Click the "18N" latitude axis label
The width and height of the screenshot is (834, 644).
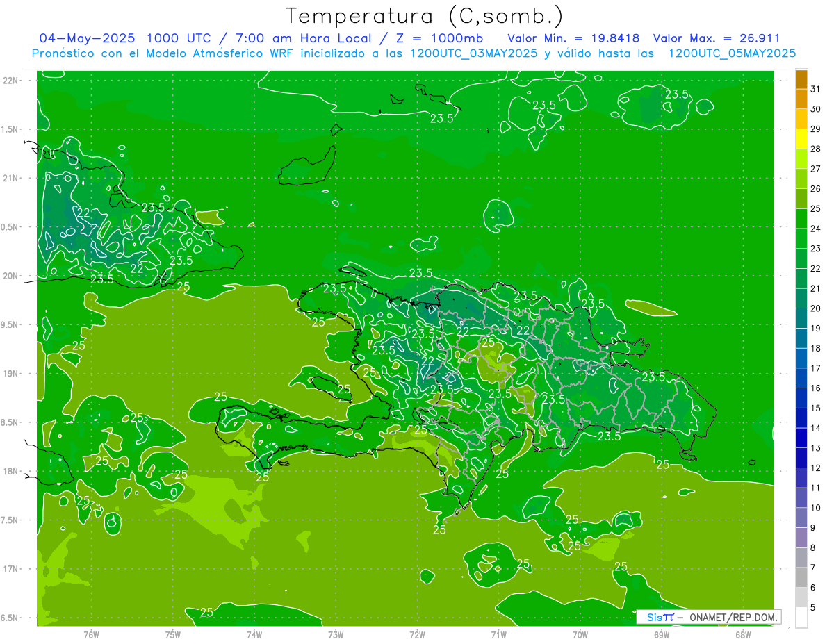tap(10, 471)
